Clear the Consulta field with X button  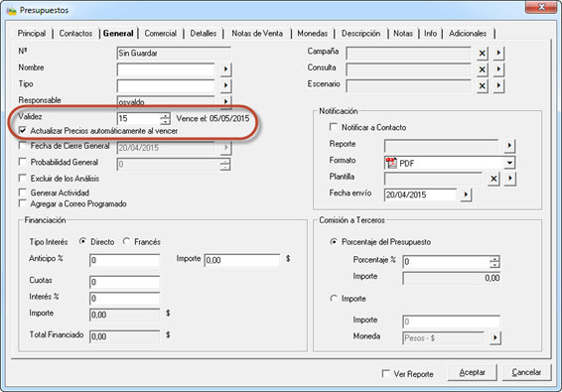pos(483,69)
